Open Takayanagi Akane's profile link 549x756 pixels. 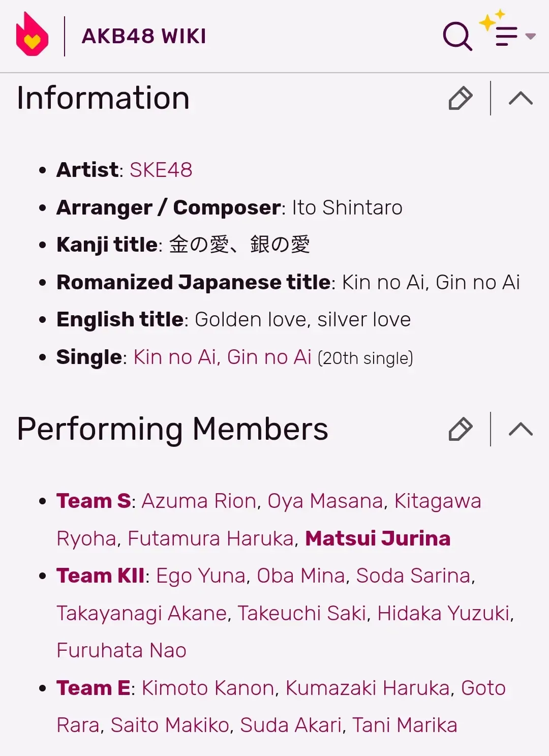pos(141,613)
